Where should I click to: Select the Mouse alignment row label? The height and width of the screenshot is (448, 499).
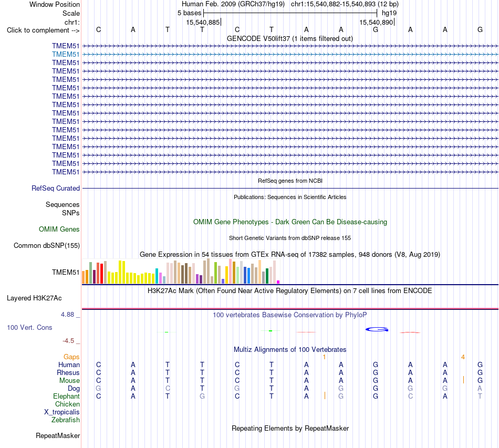pos(69,381)
